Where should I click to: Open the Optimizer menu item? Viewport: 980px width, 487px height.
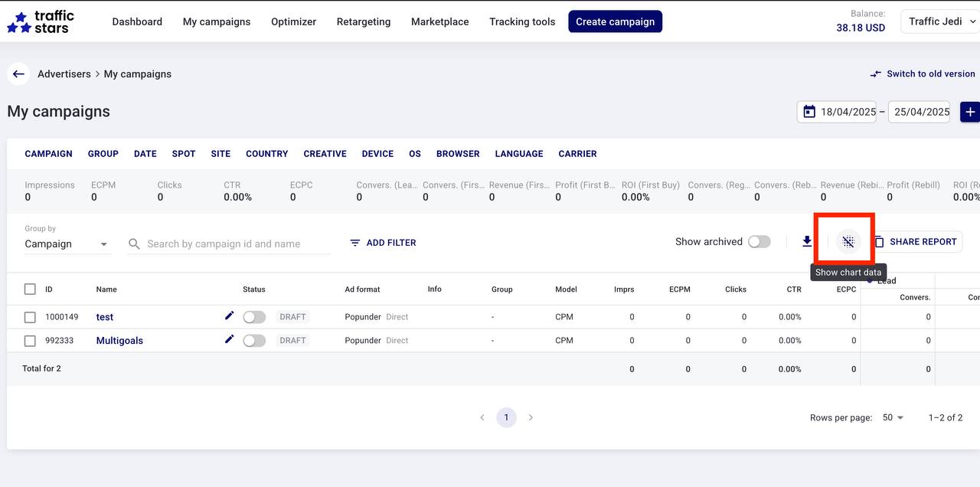[x=293, y=21]
